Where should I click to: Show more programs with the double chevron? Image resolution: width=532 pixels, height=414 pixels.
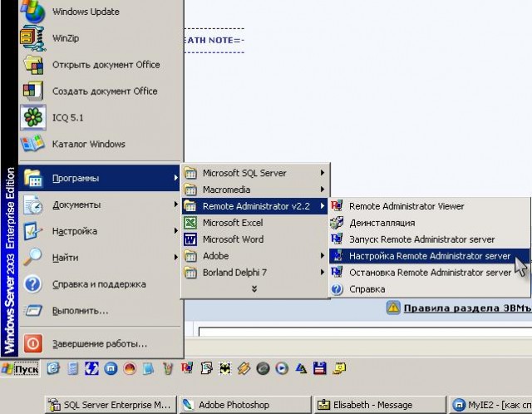coord(254,288)
